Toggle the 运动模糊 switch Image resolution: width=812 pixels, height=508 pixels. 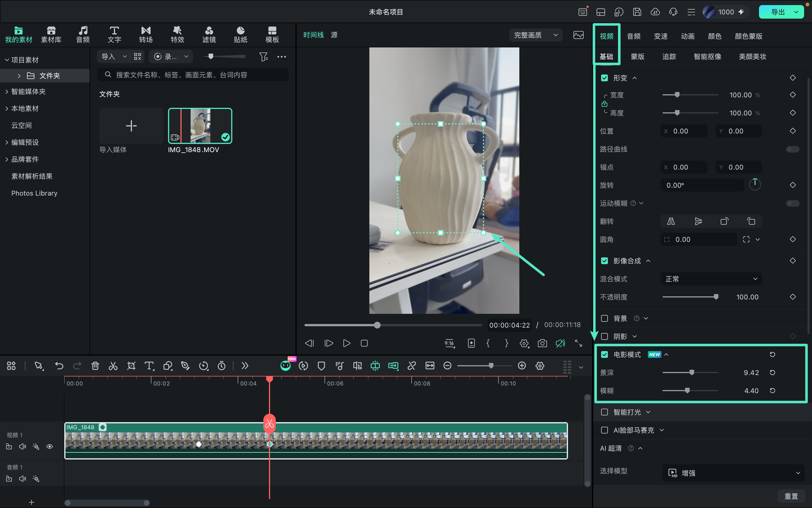pyautogui.click(x=793, y=203)
